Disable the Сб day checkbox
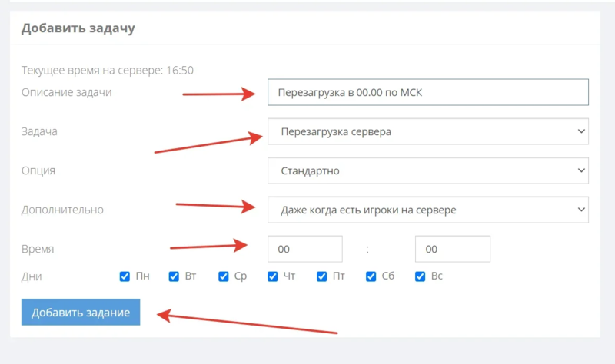 pyautogui.click(x=371, y=276)
